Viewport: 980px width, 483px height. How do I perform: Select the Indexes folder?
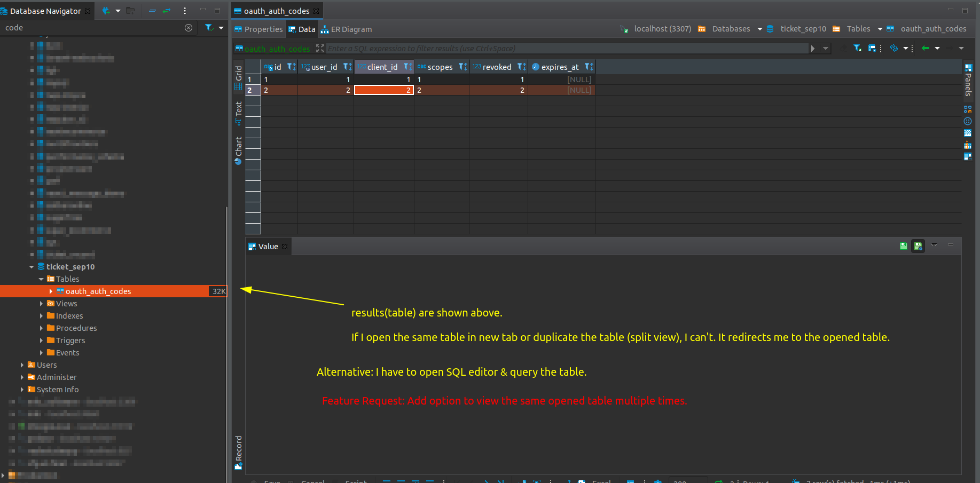click(x=65, y=316)
